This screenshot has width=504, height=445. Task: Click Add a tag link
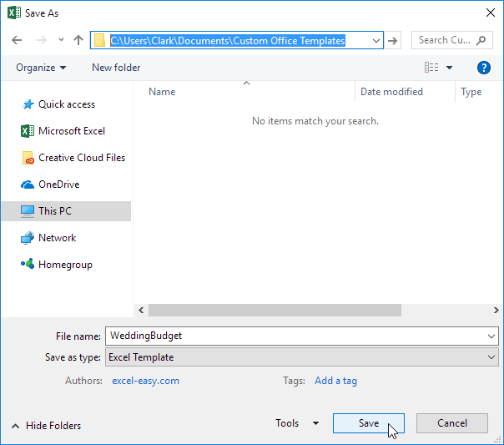click(x=335, y=381)
